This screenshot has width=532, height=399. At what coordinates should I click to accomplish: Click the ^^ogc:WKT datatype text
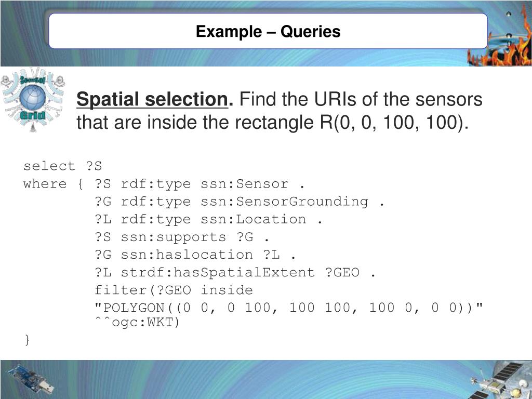tap(137, 322)
